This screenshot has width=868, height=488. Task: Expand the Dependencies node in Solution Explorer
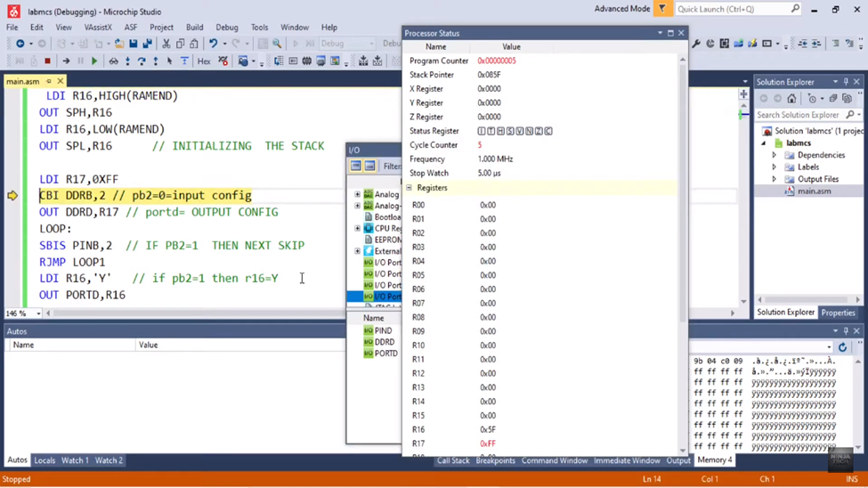[x=774, y=155]
